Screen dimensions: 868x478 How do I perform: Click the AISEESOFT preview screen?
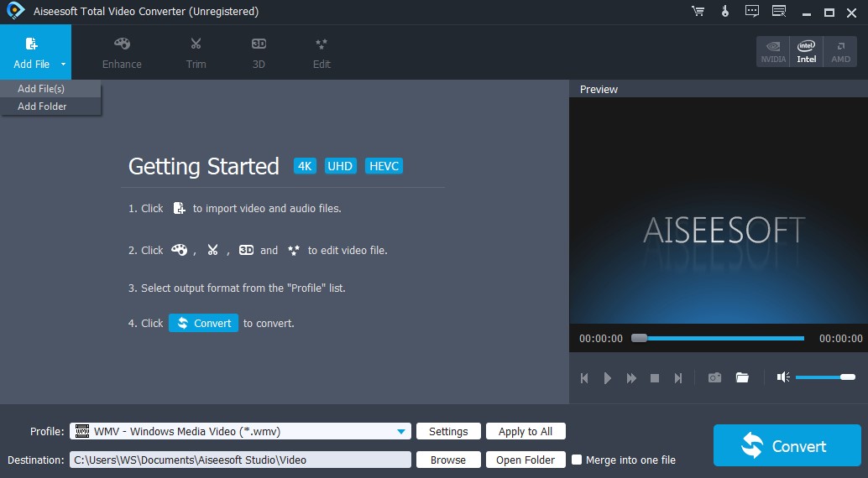point(718,210)
